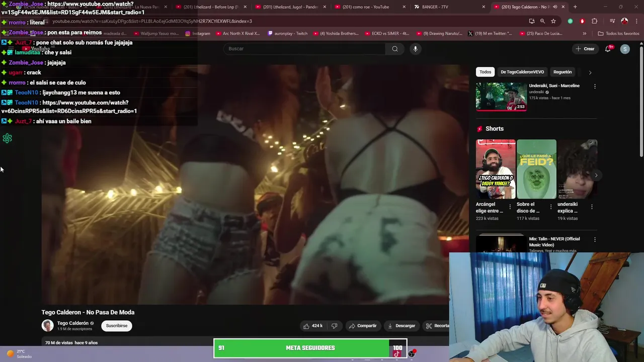Close the Tego Calderon tab

coord(563,7)
